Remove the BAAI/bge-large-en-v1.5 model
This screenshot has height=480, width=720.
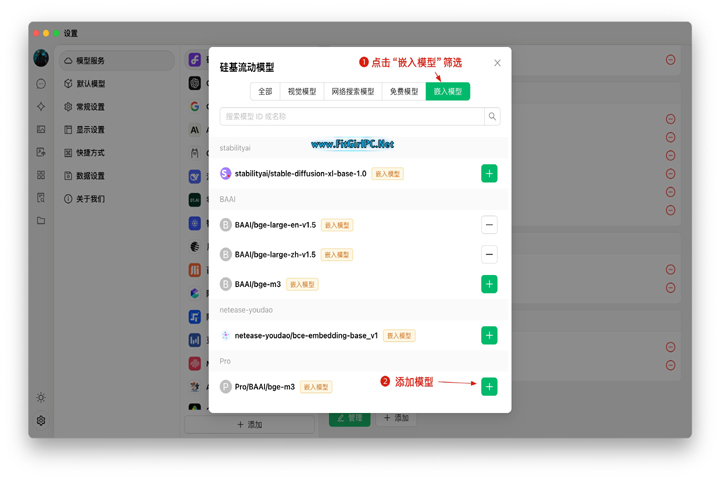tap(489, 225)
